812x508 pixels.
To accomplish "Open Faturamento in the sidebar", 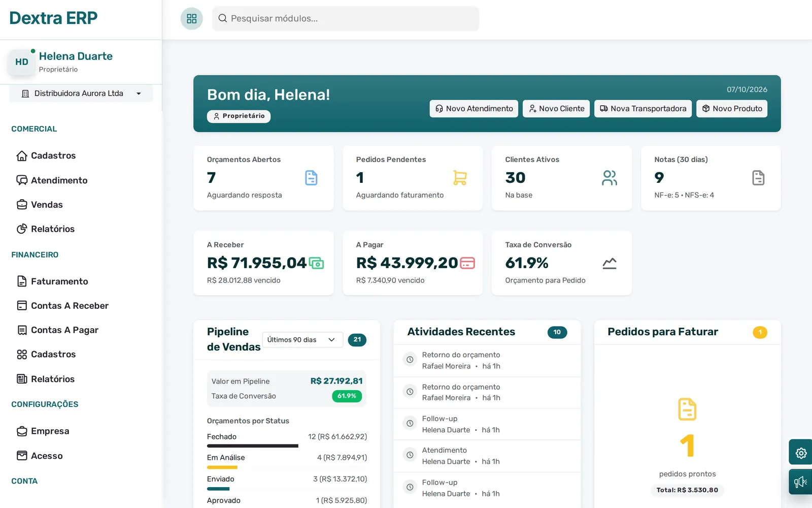I will pyautogui.click(x=53, y=281).
